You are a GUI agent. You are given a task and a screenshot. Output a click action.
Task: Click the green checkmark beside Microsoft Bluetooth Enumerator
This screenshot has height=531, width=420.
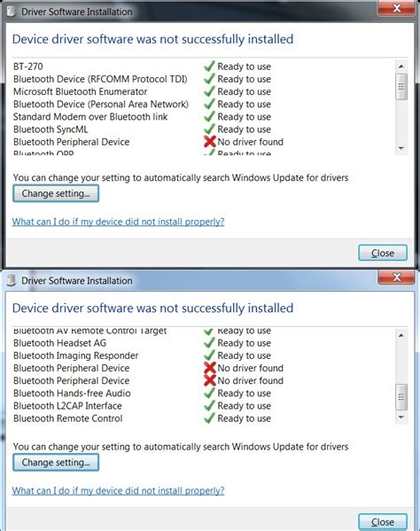[x=209, y=91]
